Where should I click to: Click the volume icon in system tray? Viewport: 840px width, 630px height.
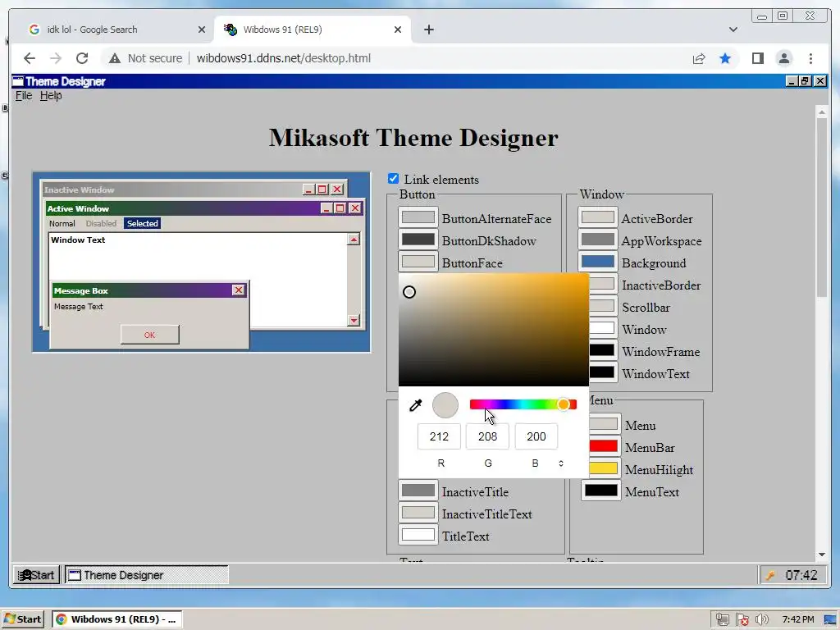click(x=761, y=619)
